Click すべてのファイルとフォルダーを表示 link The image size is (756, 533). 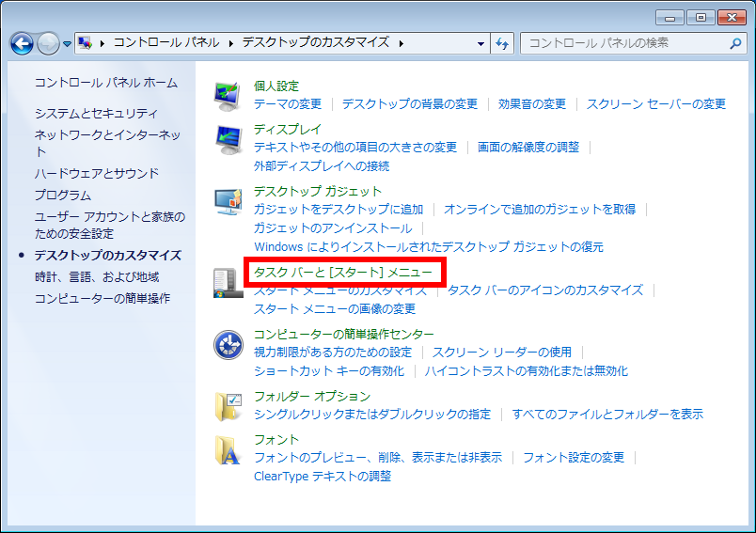click(x=607, y=415)
